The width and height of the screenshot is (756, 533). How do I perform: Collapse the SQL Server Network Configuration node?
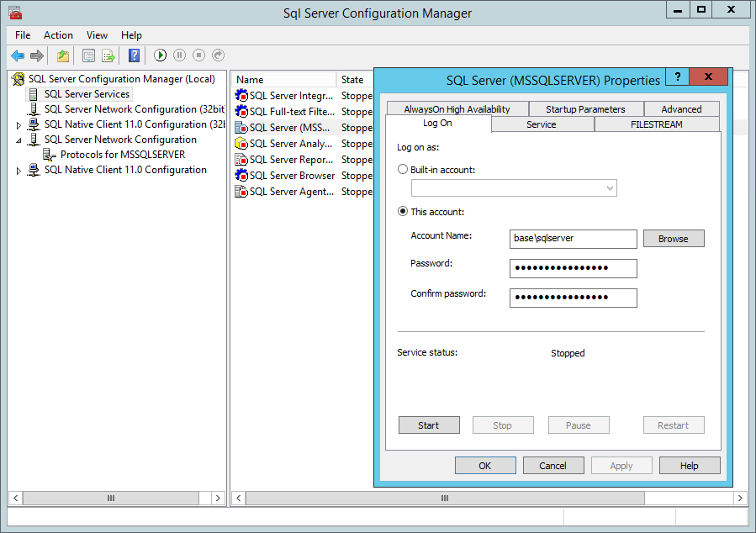(x=19, y=140)
